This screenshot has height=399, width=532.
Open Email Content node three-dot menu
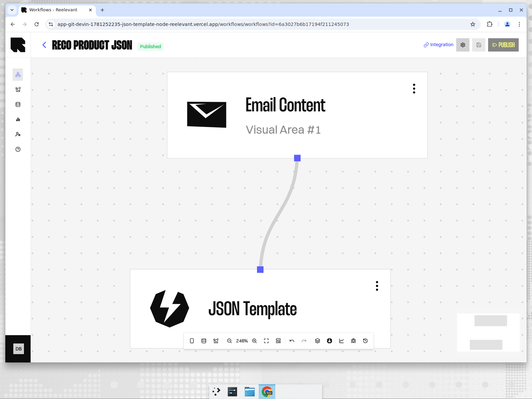tap(414, 88)
